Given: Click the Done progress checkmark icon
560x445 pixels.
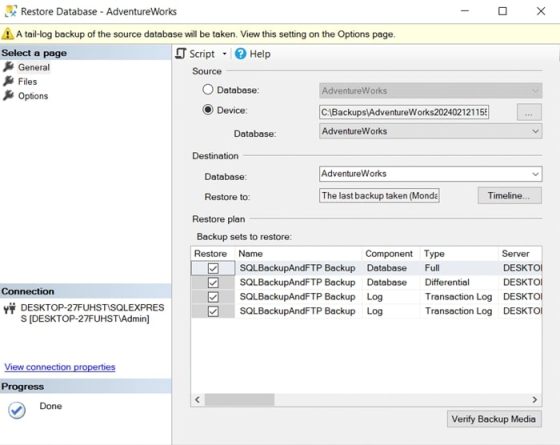Looking at the screenshot, I should pyautogui.click(x=17, y=410).
